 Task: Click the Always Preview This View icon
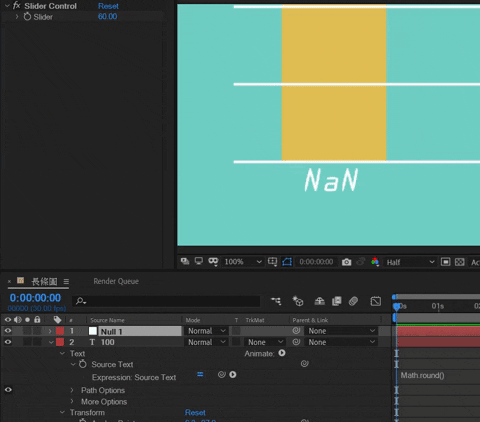click(x=185, y=262)
